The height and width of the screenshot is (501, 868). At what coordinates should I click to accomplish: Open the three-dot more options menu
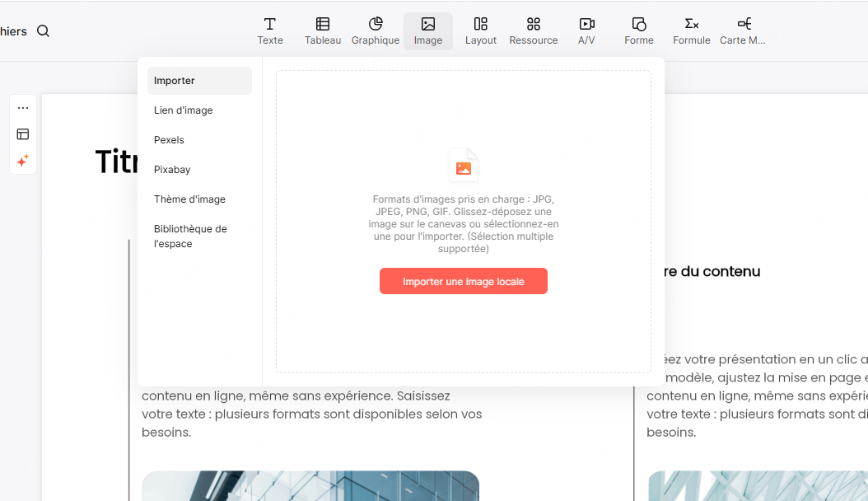(23, 108)
